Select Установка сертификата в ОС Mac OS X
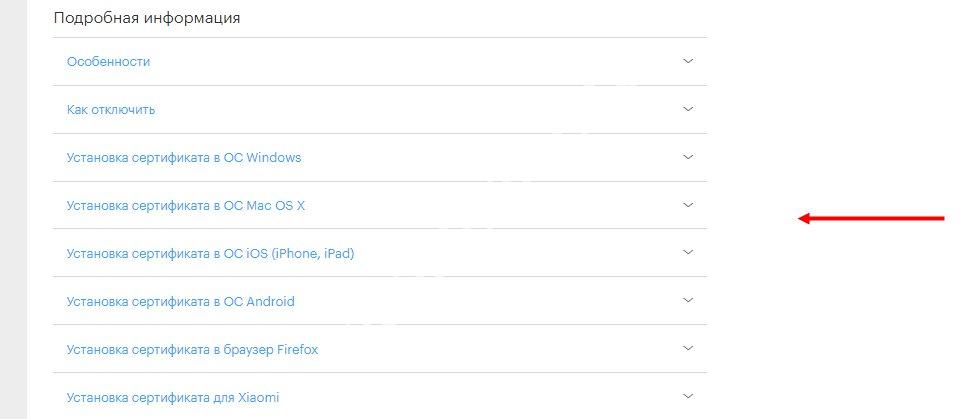Screen dimensions: 970x419 pos(185,206)
